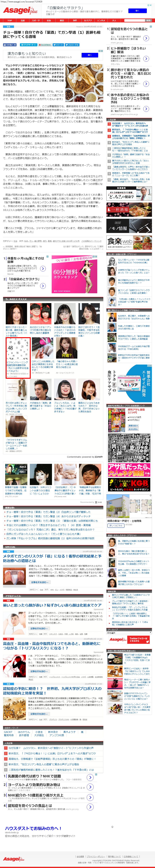Viewport: 155px width, 868px height.
Task: Click the arrow icon beside 体やお肌の変化にお悩みの方は
Action: [x=146, y=109]
